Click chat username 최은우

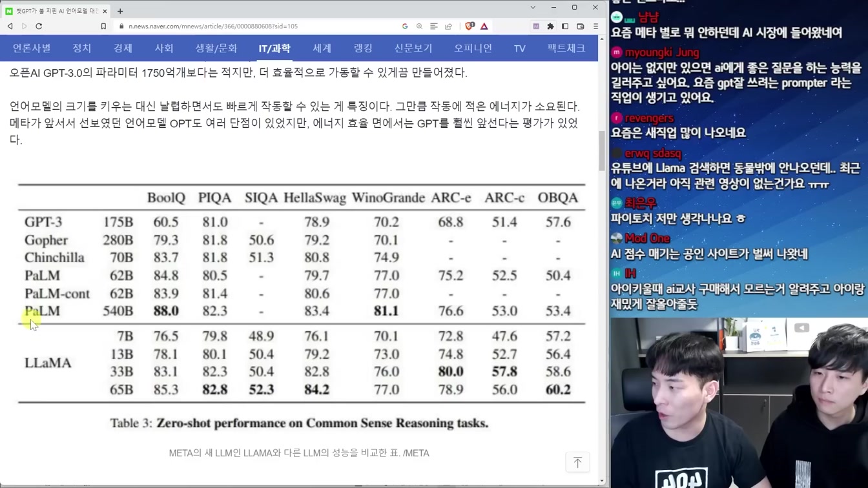[641, 203]
